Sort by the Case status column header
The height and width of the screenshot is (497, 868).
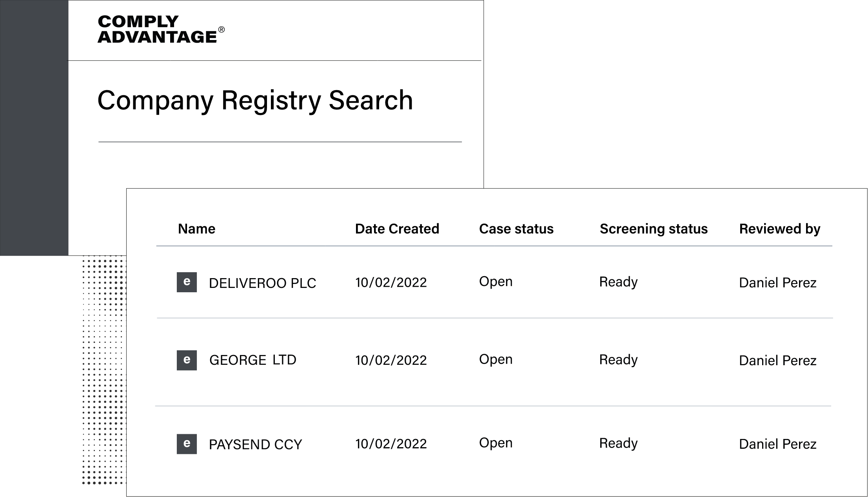tap(516, 229)
